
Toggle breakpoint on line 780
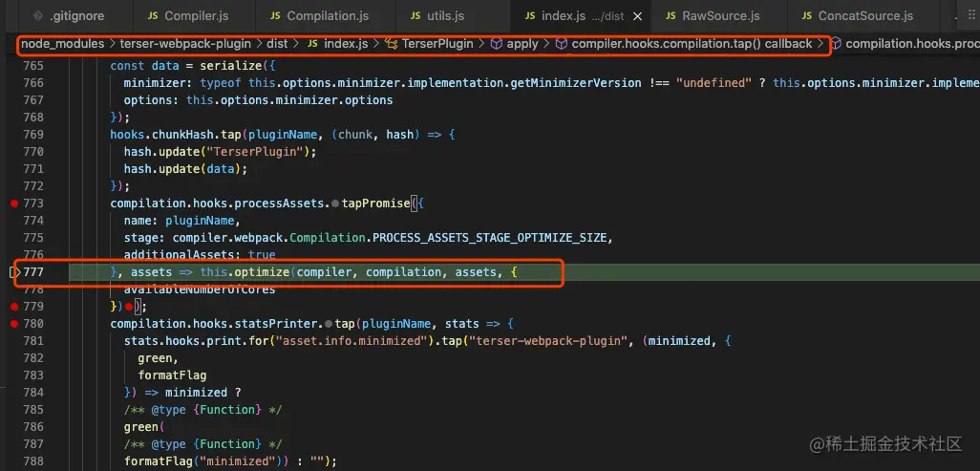tap(13, 323)
